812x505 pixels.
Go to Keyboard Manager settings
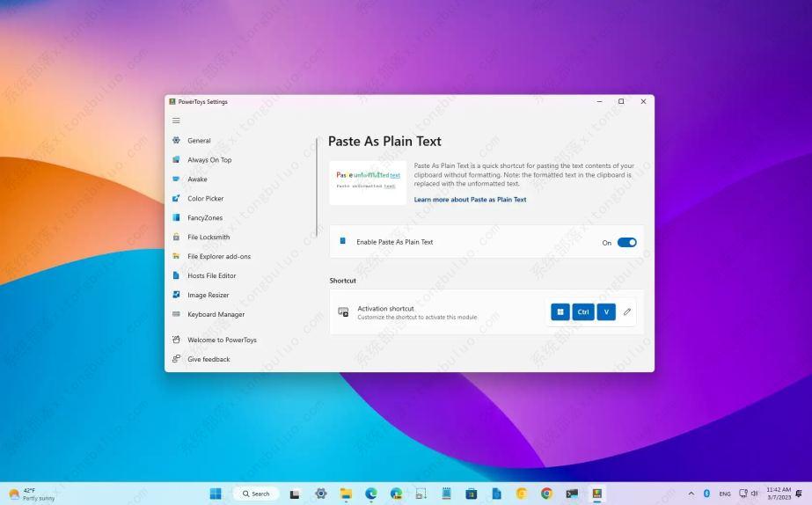tap(216, 315)
